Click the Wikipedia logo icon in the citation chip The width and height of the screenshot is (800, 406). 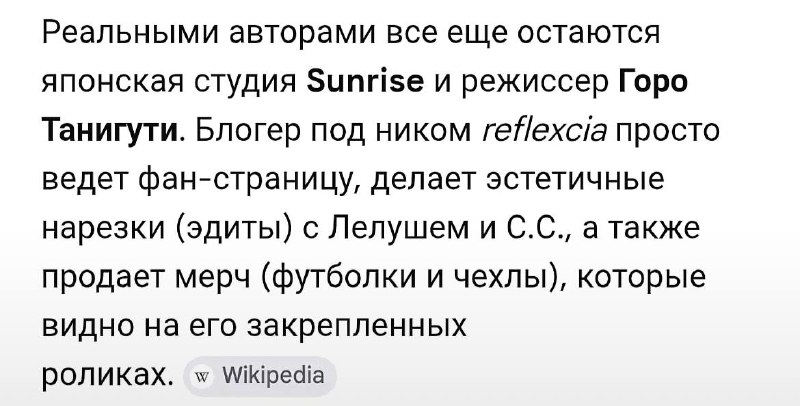point(203,377)
